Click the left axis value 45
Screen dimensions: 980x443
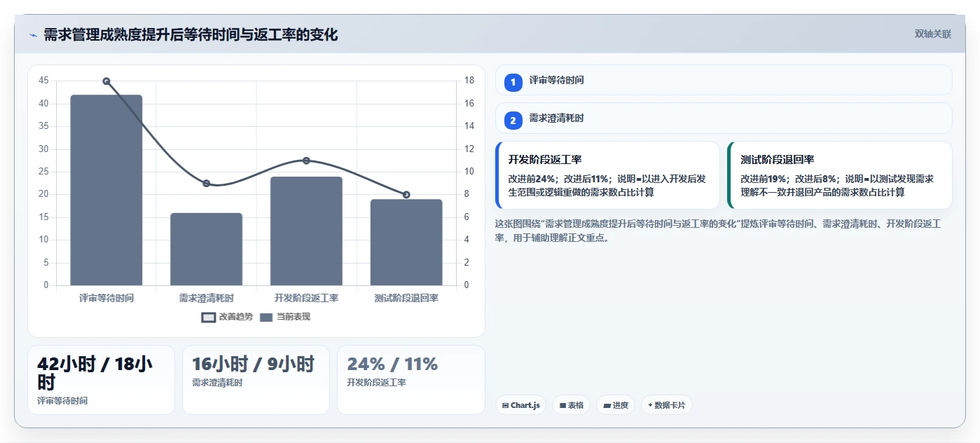[x=44, y=81]
